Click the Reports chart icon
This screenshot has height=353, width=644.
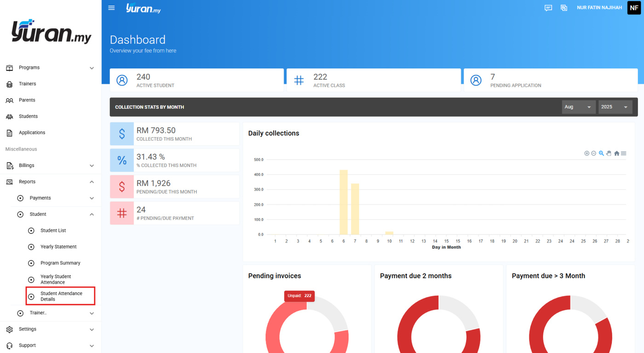point(9,182)
